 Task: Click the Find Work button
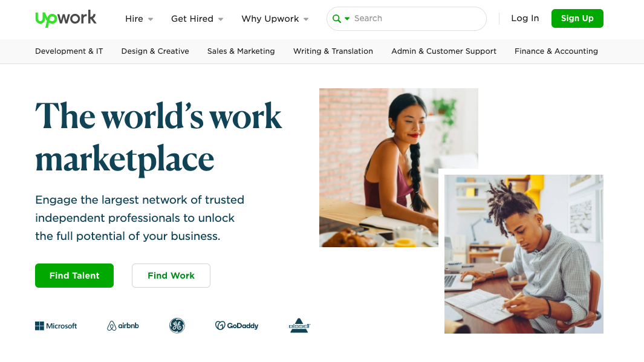tap(171, 276)
